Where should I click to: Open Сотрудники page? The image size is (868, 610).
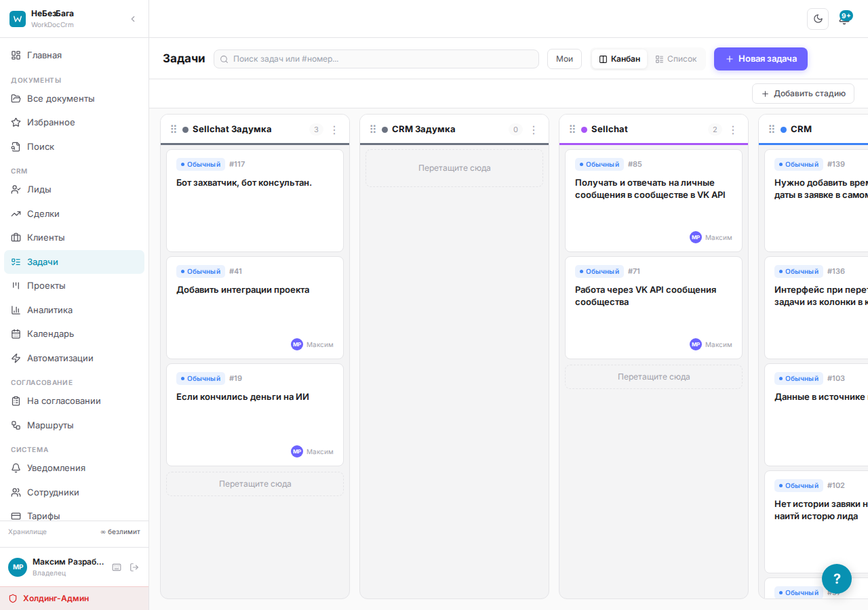(74, 492)
